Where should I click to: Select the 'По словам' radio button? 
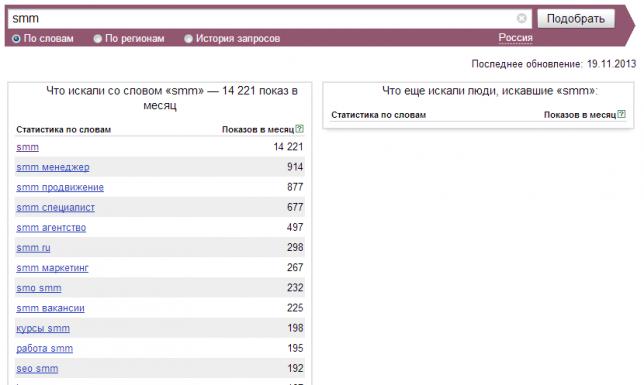(x=16, y=39)
